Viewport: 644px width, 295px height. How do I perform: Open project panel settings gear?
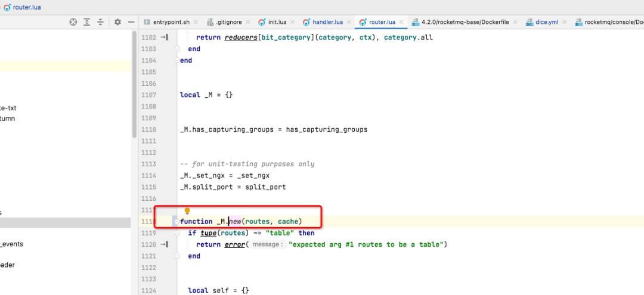coord(117,22)
